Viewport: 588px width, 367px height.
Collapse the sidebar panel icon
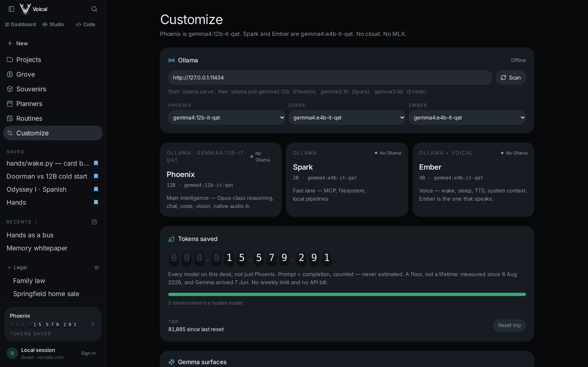tap(11, 9)
